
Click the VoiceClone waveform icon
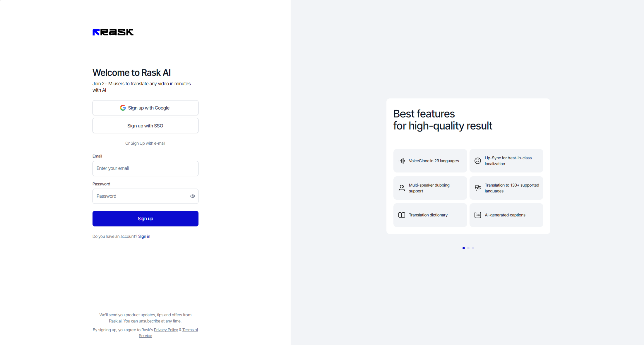pyautogui.click(x=401, y=161)
